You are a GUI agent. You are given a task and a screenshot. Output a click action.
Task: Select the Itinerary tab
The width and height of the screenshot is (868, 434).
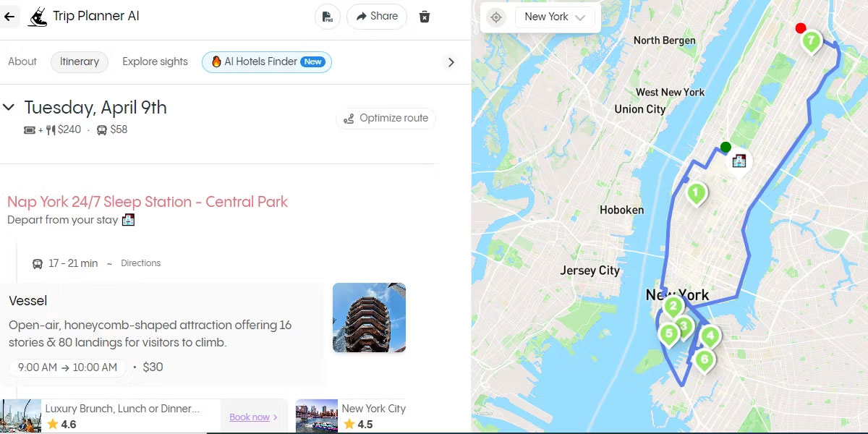80,61
